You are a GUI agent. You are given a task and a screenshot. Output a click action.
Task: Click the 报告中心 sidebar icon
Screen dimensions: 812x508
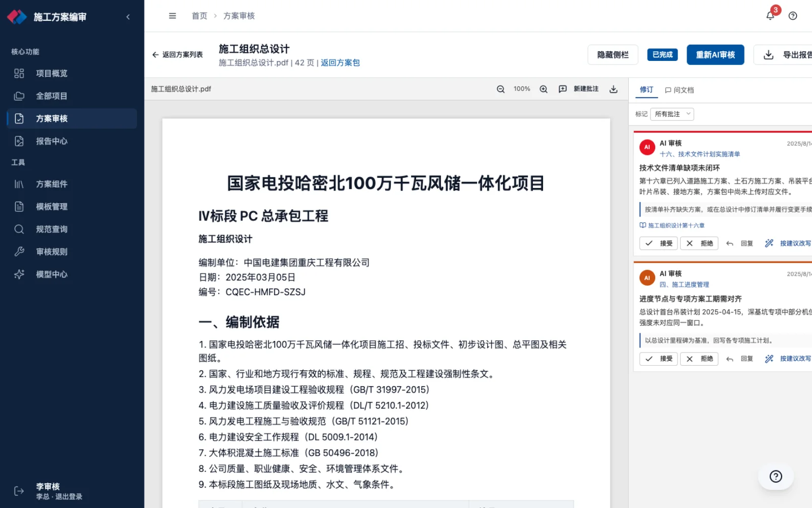(19, 141)
